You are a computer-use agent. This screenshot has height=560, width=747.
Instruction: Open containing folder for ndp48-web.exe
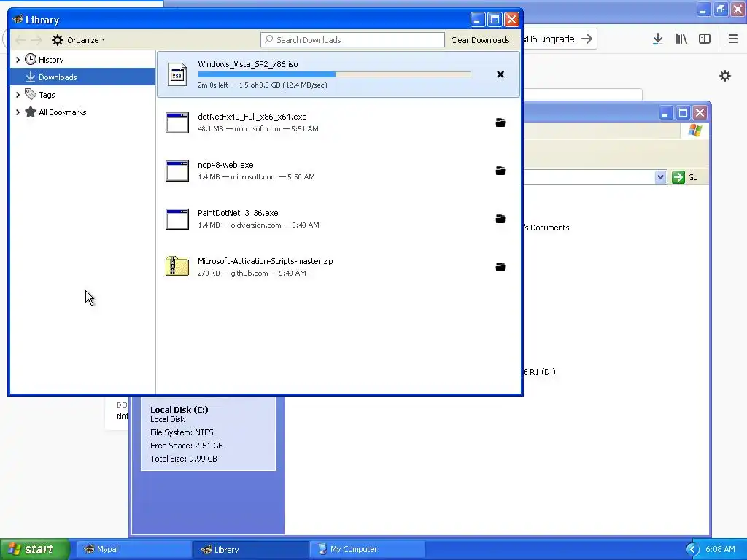tap(500, 171)
